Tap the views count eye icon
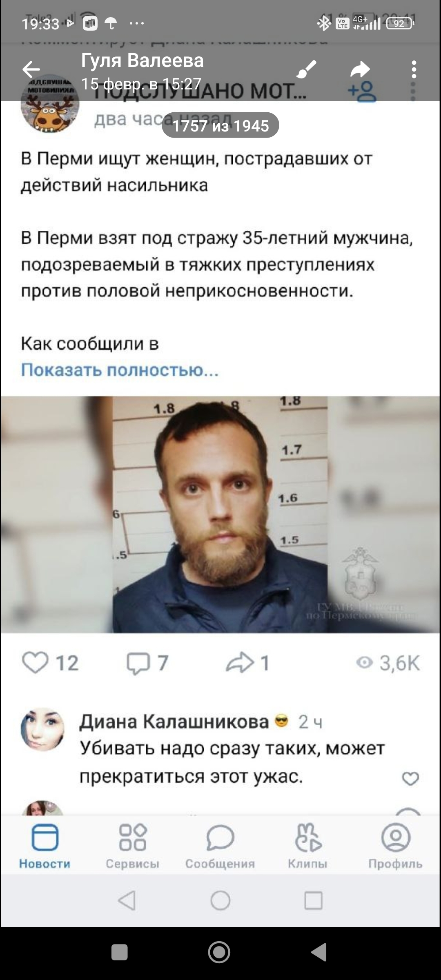 (x=364, y=662)
